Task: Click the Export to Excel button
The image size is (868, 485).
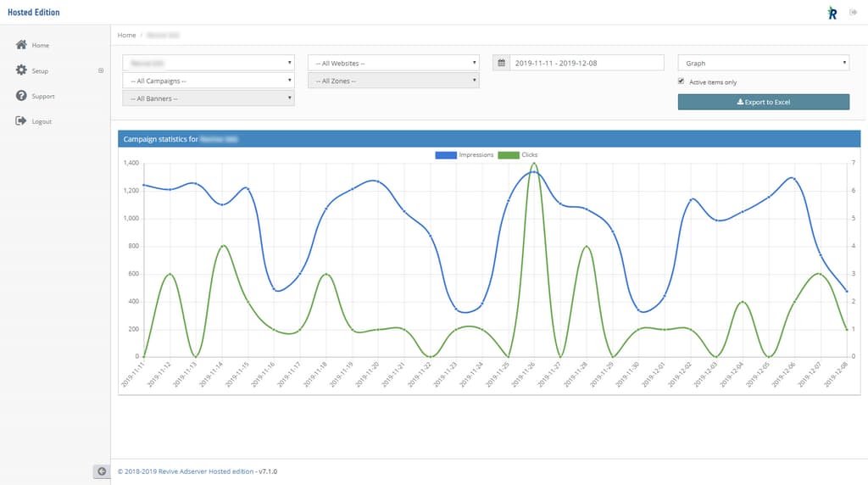Action: point(764,102)
